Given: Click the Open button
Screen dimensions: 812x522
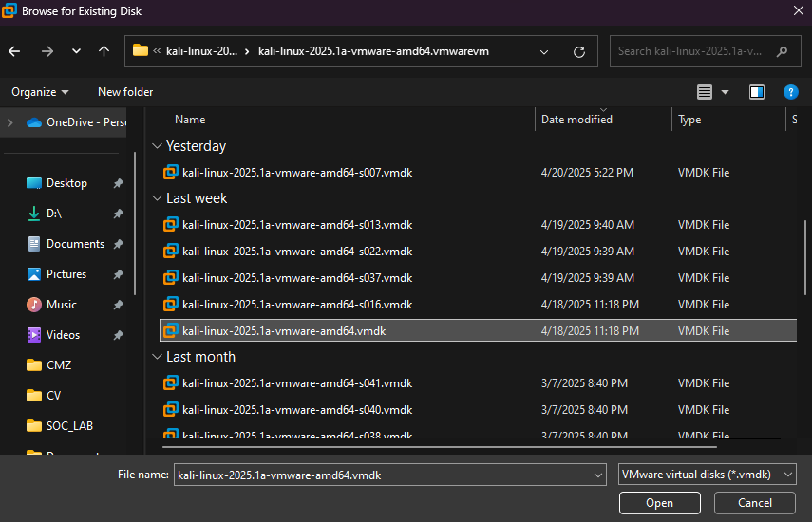Looking at the screenshot, I should (659, 503).
